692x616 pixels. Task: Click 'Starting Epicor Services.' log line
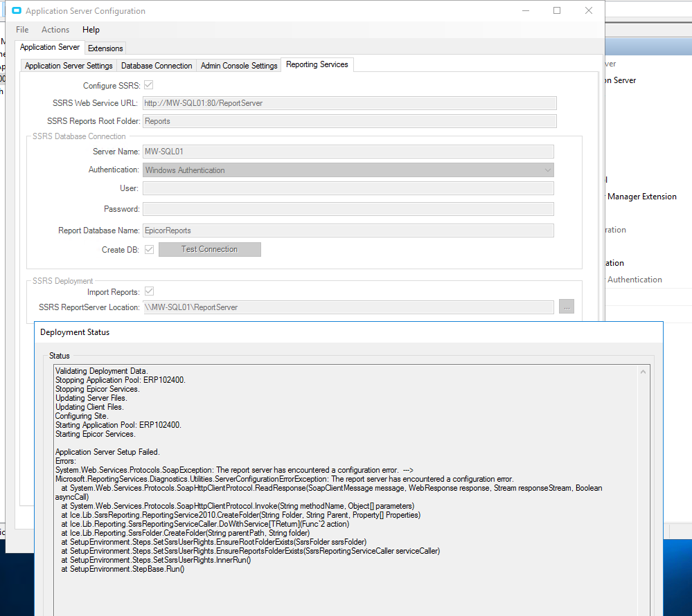coord(96,434)
